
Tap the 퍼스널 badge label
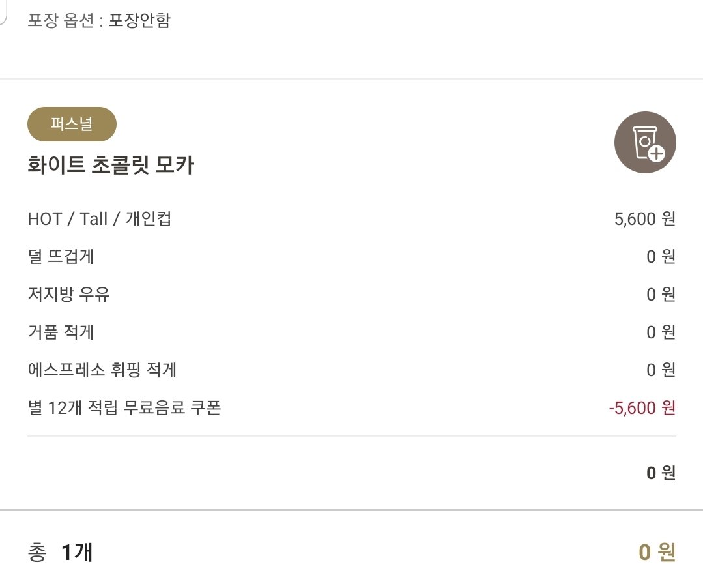pos(72,124)
